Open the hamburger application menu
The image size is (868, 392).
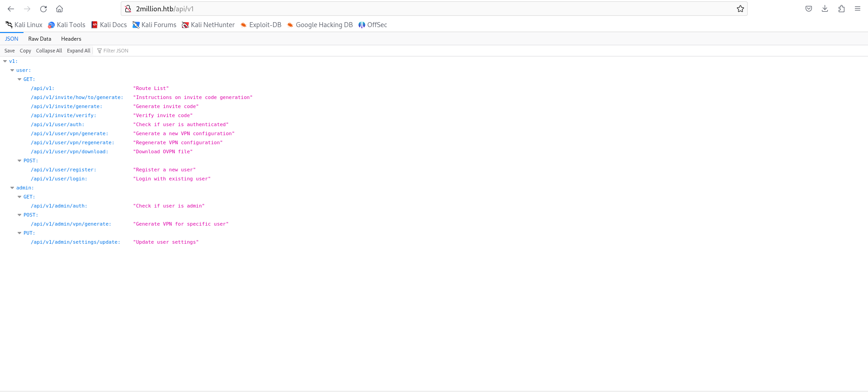pos(857,9)
